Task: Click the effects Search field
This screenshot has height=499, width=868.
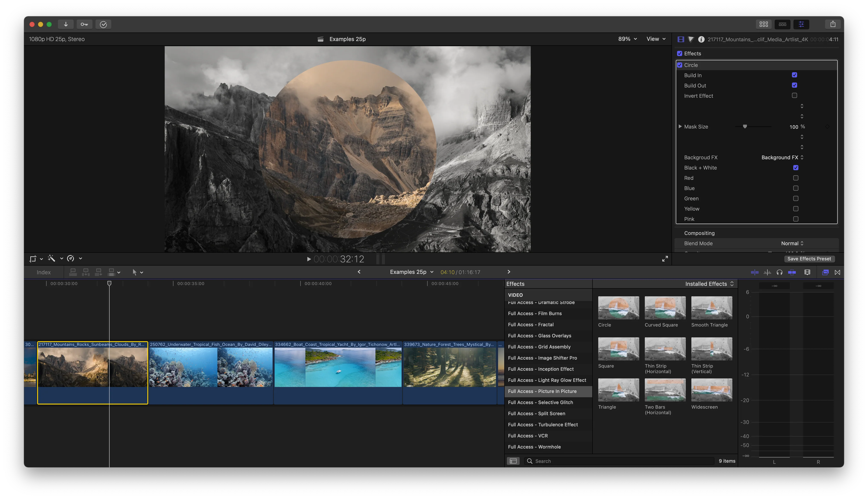Action: coord(619,461)
